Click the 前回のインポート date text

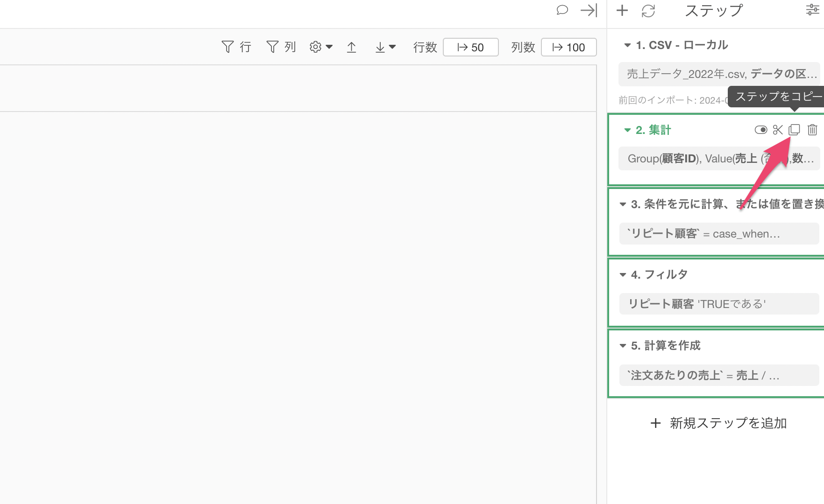click(673, 100)
